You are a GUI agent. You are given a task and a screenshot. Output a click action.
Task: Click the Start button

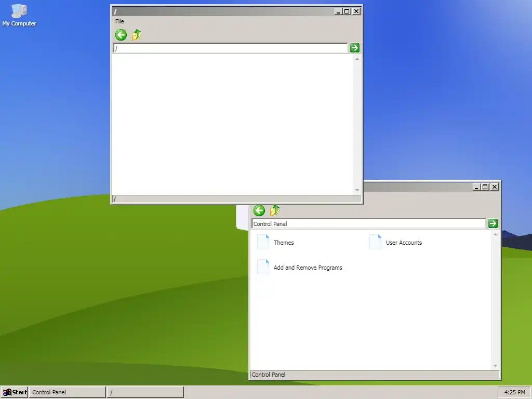point(15,392)
